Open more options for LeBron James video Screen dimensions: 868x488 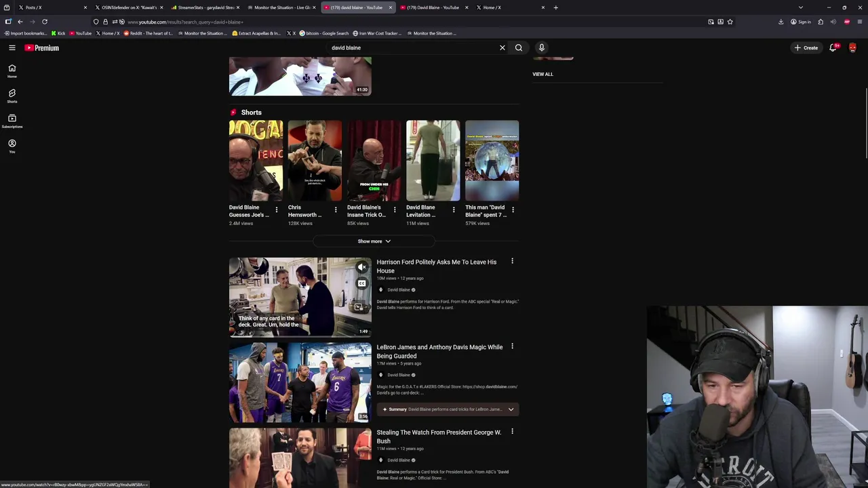pyautogui.click(x=512, y=347)
